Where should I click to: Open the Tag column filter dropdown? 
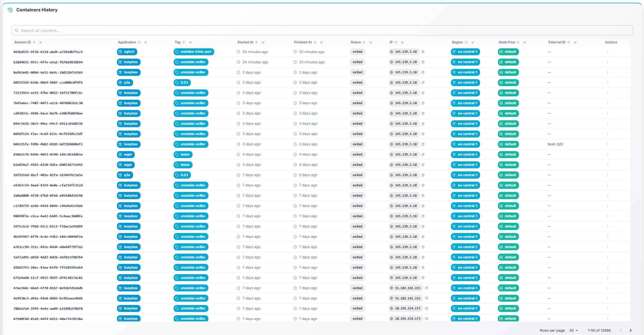(x=191, y=42)
